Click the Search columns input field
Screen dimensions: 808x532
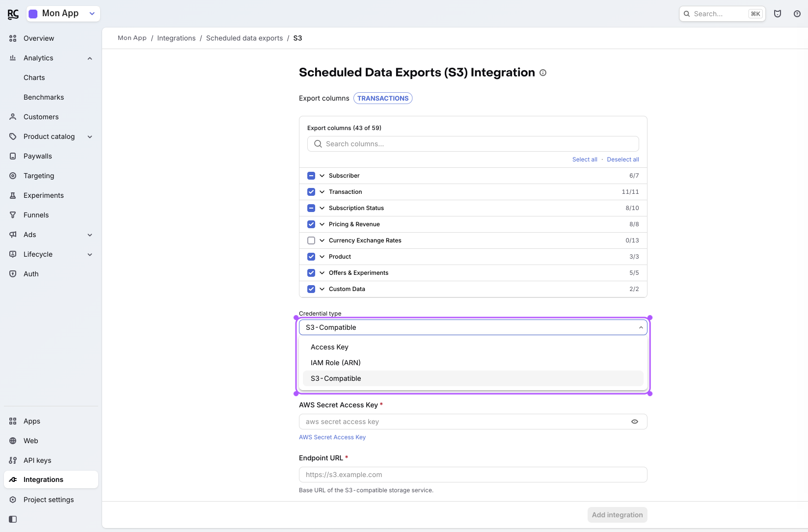point(473,144)
